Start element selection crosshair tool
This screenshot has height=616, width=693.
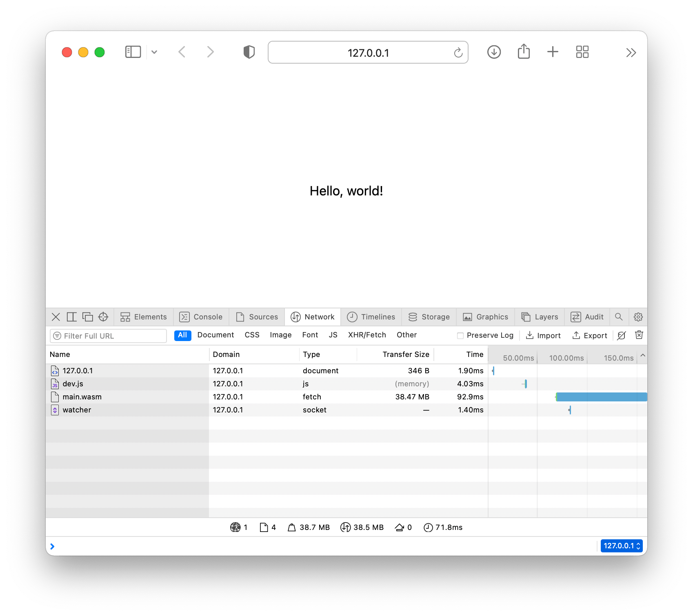click(103, 317)
